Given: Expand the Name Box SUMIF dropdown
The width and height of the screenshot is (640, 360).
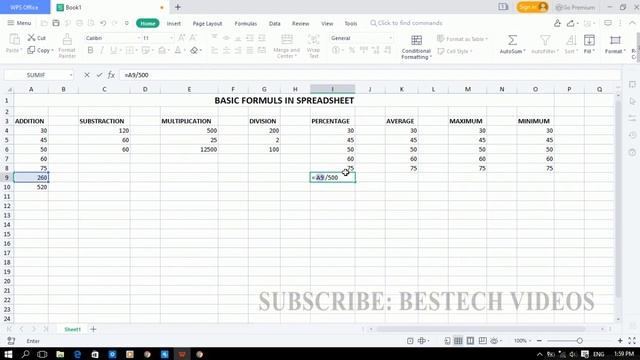Looking at the screenshot, I should 71,75.
